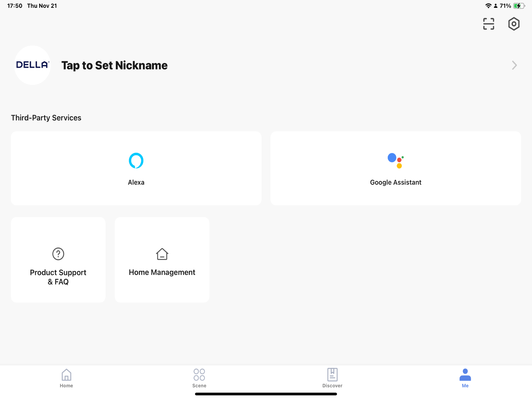Tap the 17:50 clock in status bar
The image size is (532, 399).
15,6
